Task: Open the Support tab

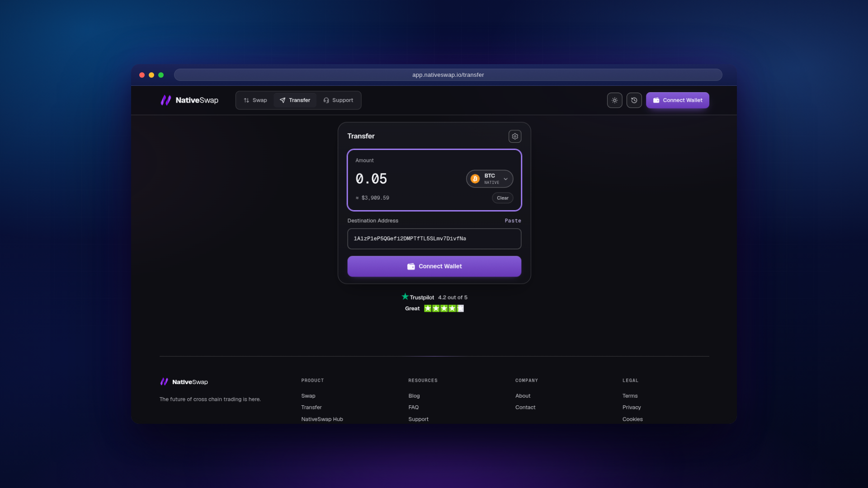Action: pos(338,100)
